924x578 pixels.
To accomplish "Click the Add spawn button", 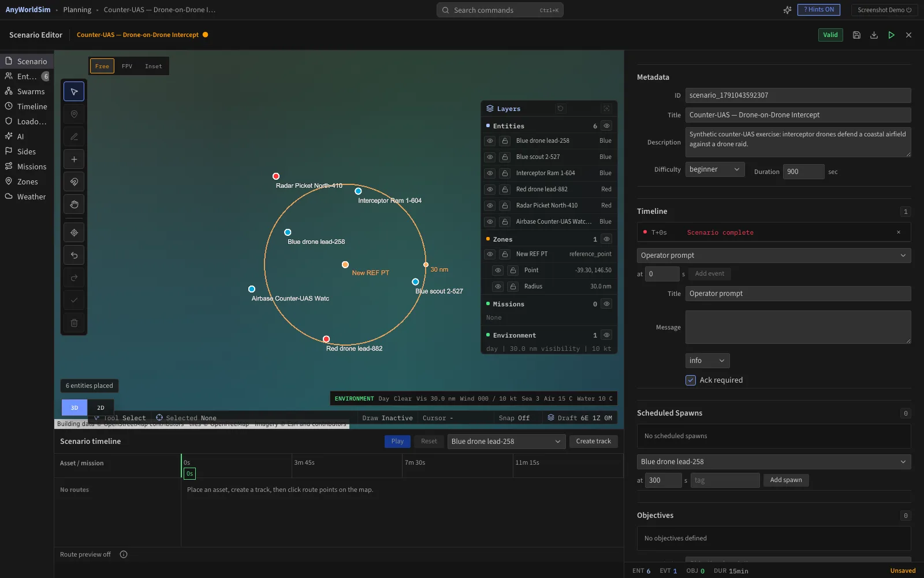I will [x=786, y=480].
